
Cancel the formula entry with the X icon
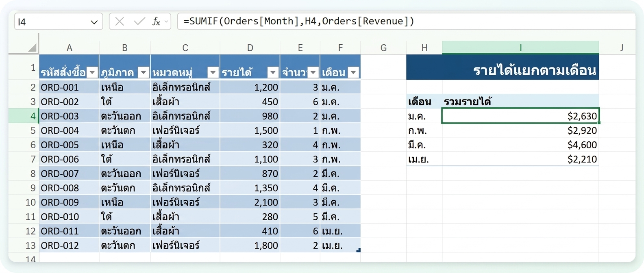click(120, 22)
